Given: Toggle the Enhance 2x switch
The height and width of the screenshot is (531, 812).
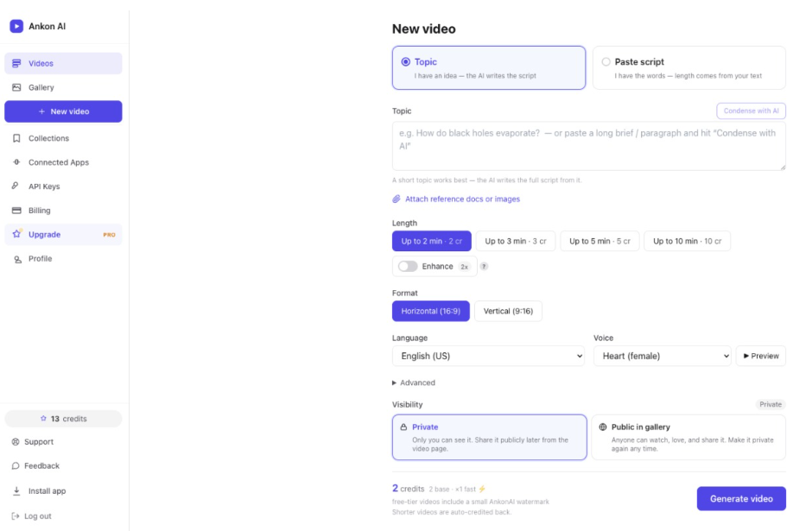Looking at the screenshot, I should click(x=408, y=266).
